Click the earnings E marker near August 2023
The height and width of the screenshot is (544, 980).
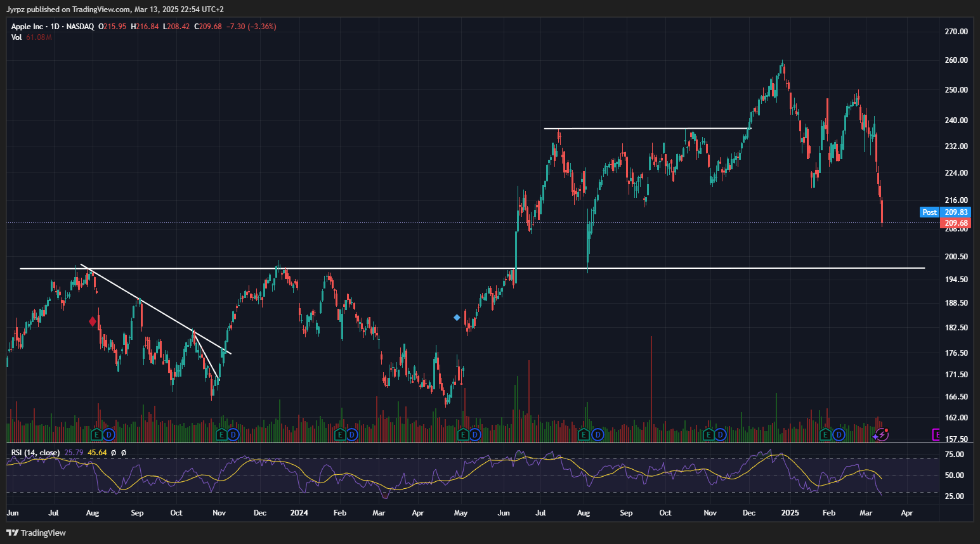[x=96, y=434]
